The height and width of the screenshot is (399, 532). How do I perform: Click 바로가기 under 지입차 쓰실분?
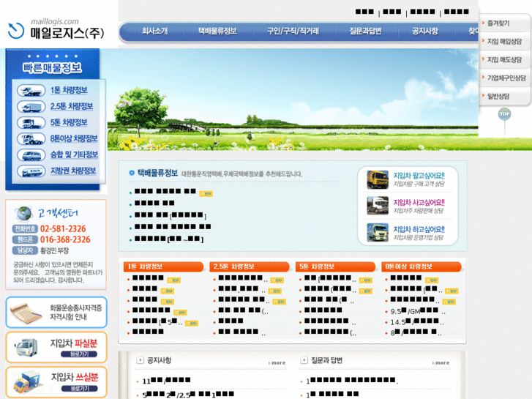[x=80, y=389]
